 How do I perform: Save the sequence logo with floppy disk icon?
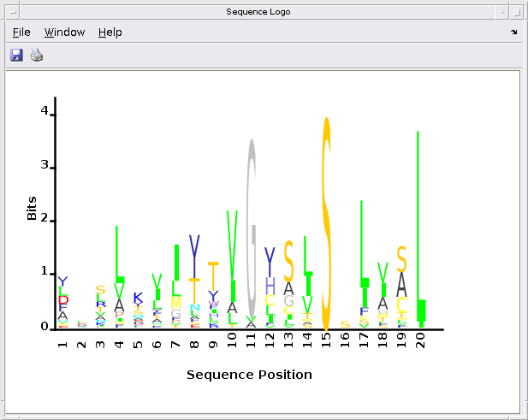click(16, 55)
